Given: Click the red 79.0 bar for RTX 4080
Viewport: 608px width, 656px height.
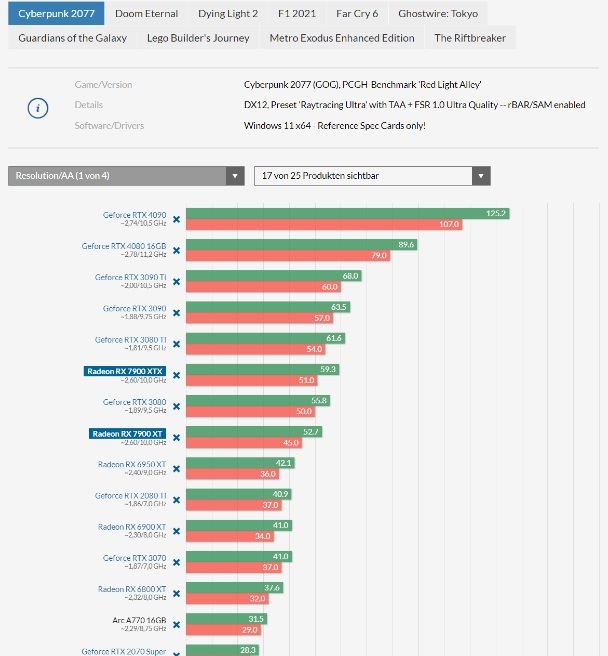Looking at the screenshot, I should 288,255.
